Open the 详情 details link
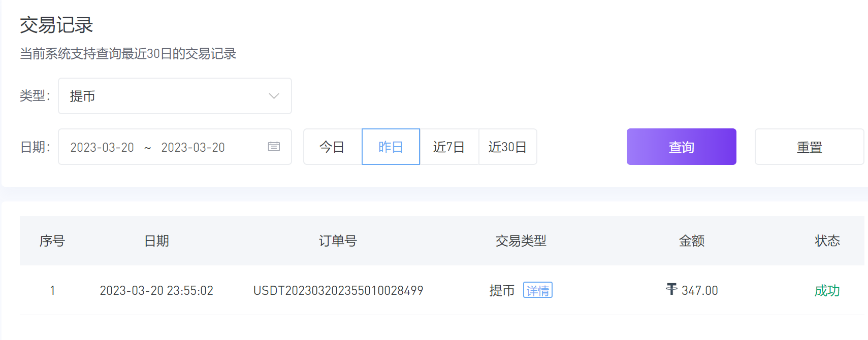 tap(537, 290)
